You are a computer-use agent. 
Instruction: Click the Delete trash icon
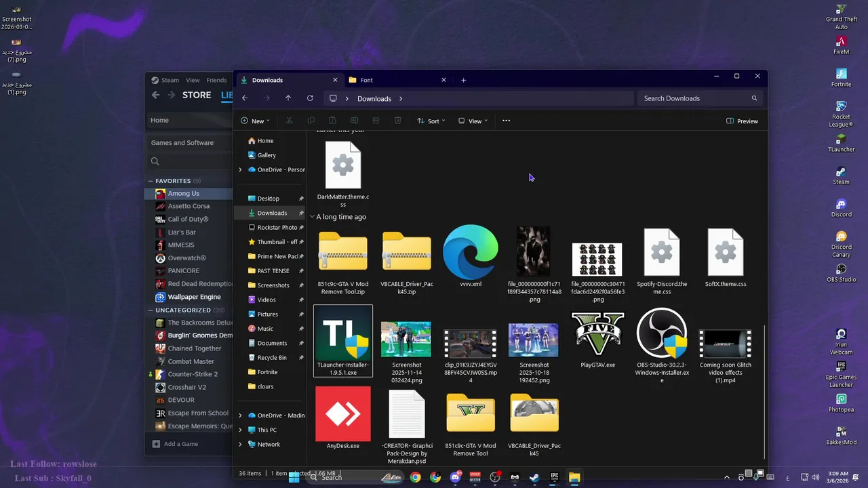coord(397,121)
